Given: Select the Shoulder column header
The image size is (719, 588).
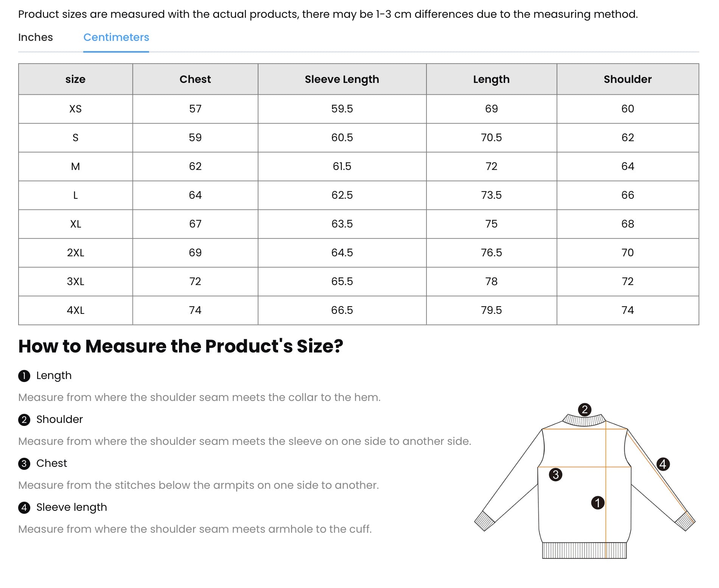Looking at the screenshot, I should tap(627, 79).
